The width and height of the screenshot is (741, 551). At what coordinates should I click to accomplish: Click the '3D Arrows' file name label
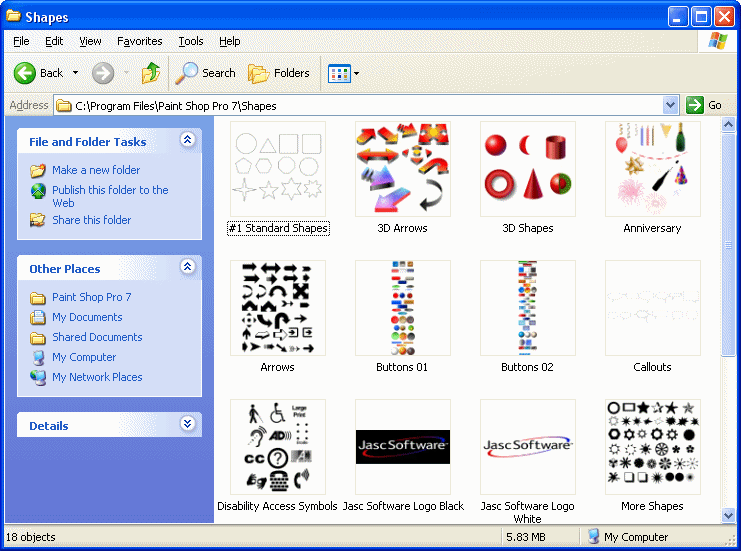click(x=402, y=228)
